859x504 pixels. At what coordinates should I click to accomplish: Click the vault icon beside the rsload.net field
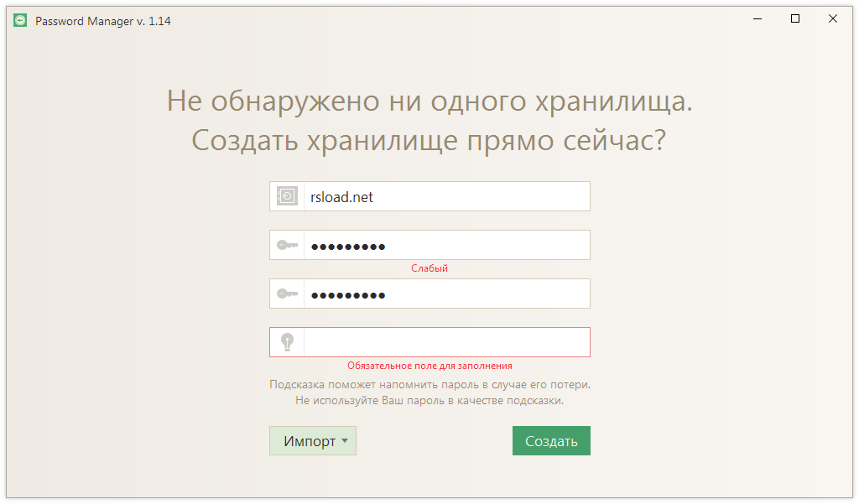pos(286,195)
